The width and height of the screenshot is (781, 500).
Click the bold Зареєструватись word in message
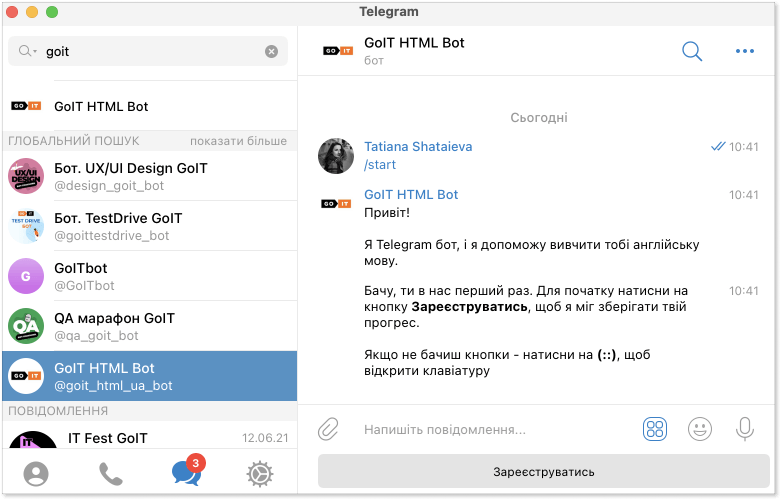click(x=469, y=307)
